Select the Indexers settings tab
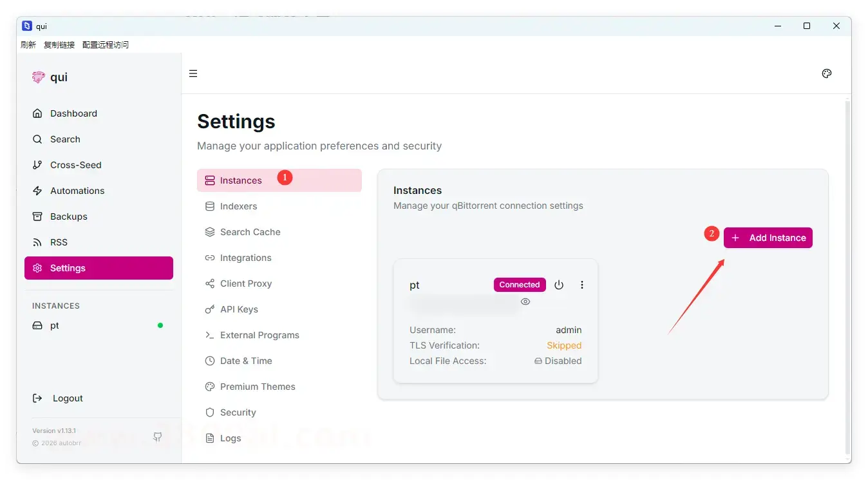The height and width of the screenshot is (480, 868). tap(238, 206)
